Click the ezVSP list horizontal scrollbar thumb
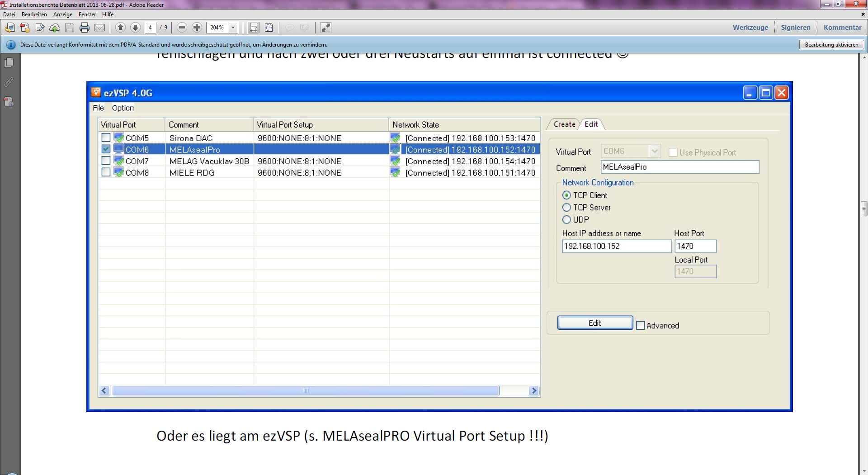Viewport: 868px width, 475px height. click(x=306, y=390)
